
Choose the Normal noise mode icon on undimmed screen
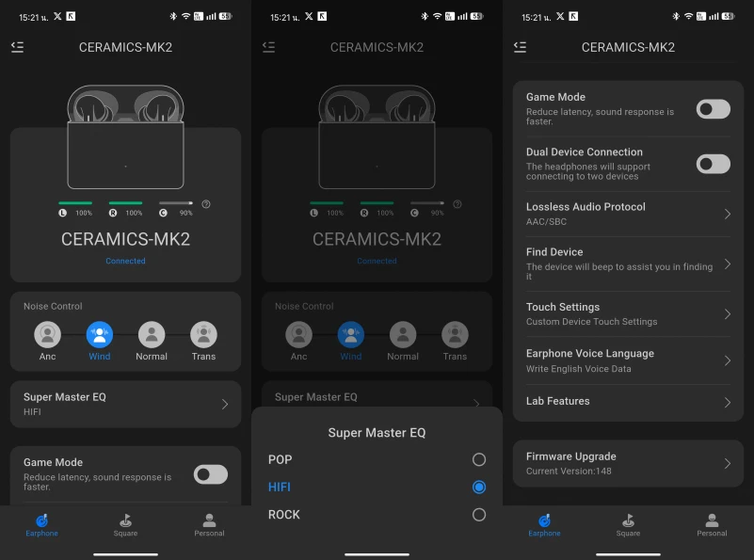(x=152, y=334)
